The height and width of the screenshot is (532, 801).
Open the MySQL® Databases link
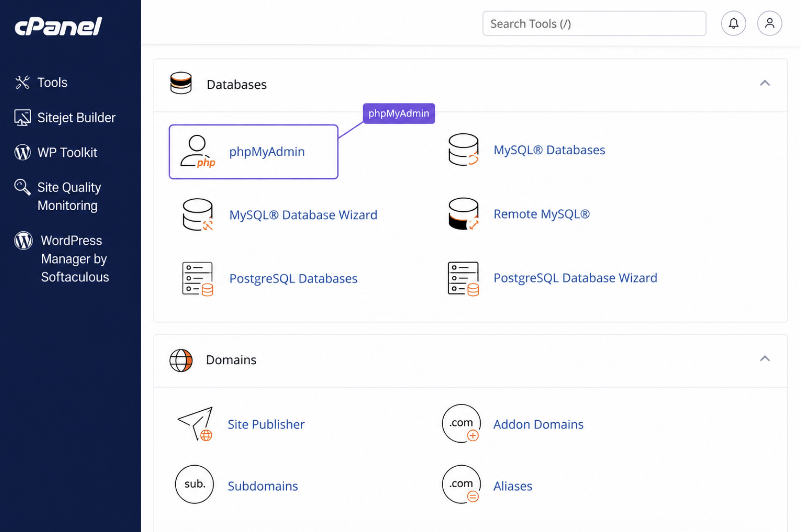coord(549,150)
